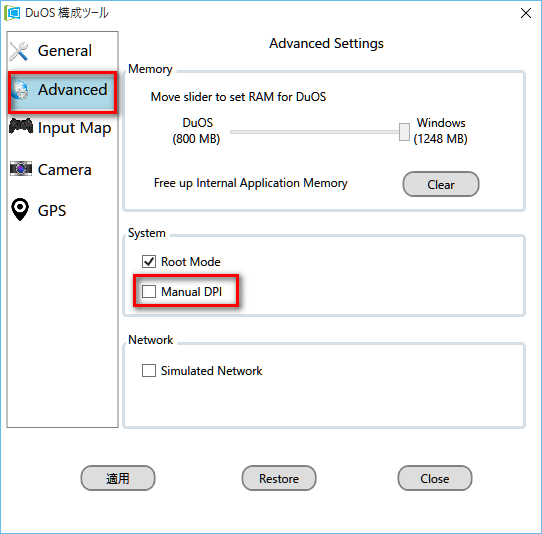Viewport: 542px width, 534px height.
Task: Click the Simulated Network label text
Action: (x=212, y=371)
